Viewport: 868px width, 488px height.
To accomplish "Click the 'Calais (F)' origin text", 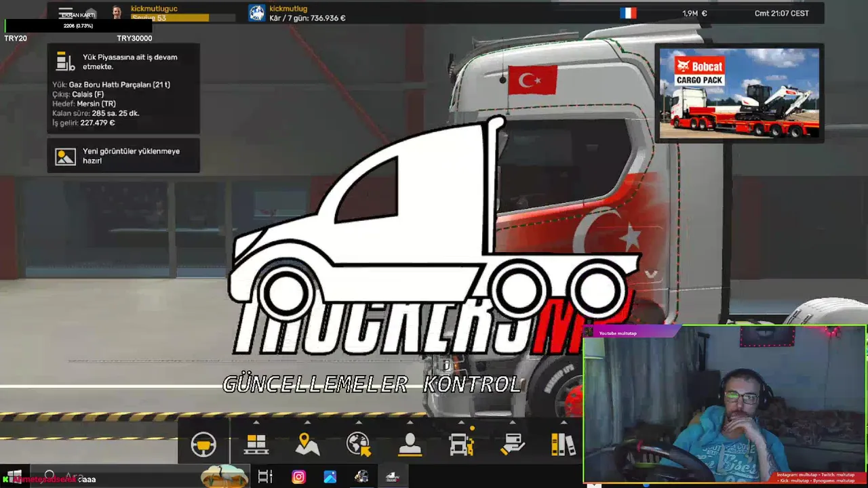I will tap(88, 94).
